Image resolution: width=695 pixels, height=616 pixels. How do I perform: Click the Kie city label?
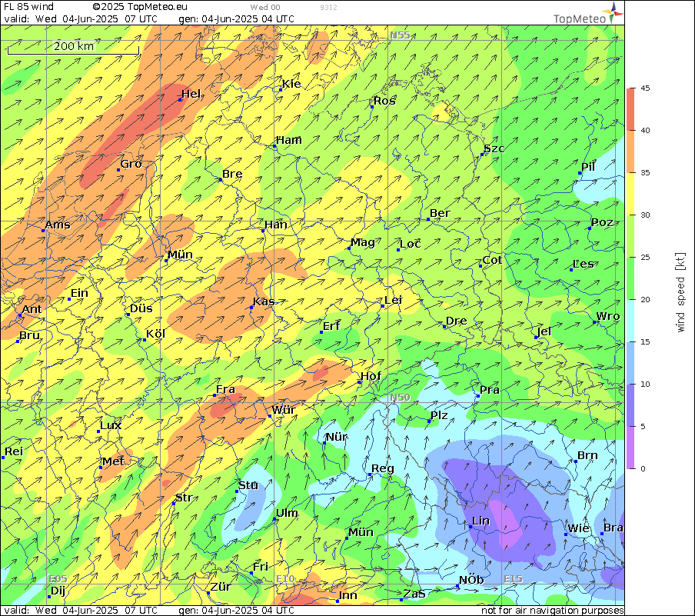click(x=291, y=84)
